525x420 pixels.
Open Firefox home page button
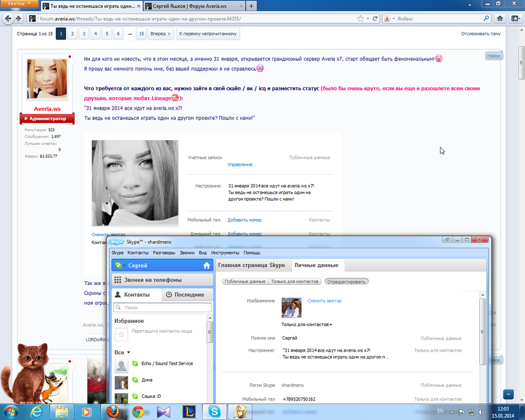[x=500, y=18]
